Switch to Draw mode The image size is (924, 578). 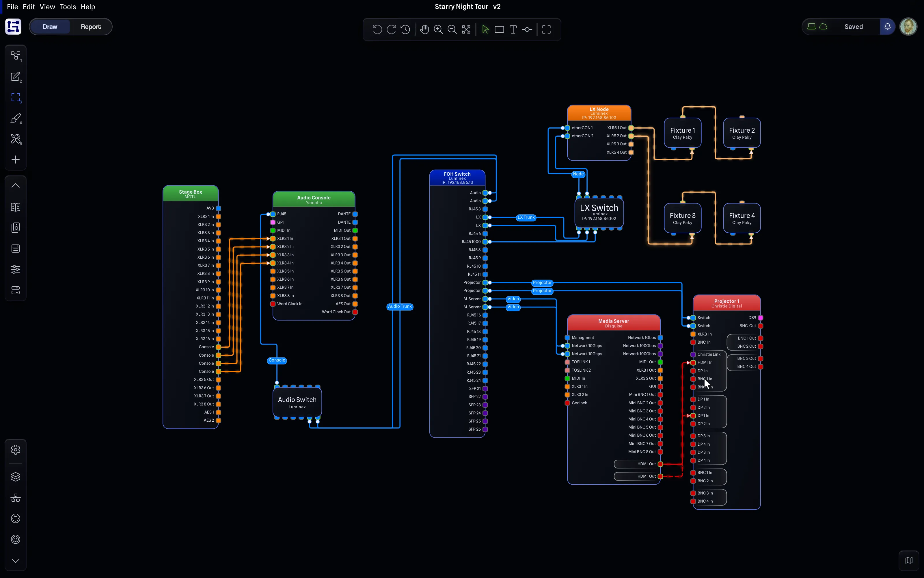(50, 27)
